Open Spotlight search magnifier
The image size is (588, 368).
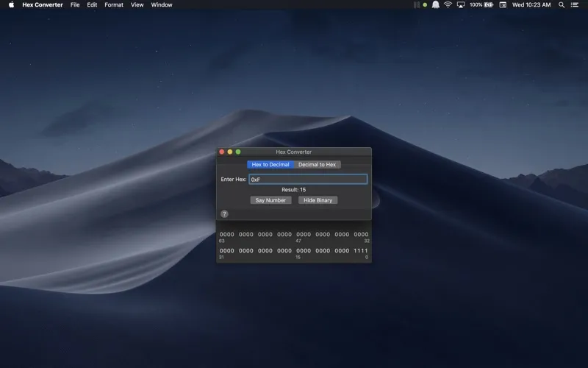coord(562,5)
